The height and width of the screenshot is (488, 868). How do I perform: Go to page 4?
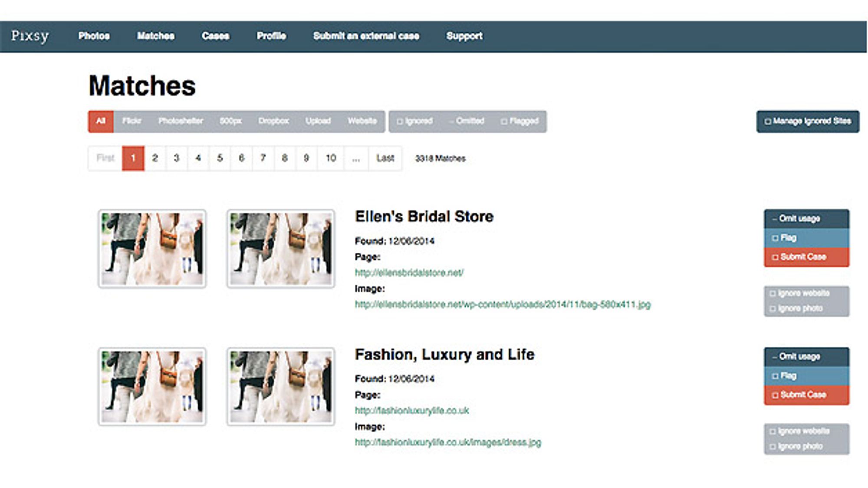point(198,158)
